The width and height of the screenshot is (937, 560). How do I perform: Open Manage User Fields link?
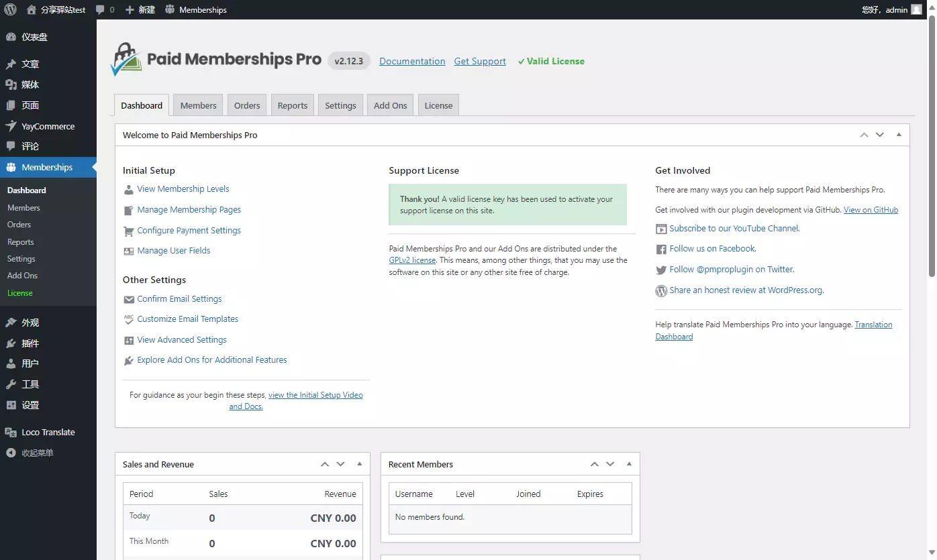(174, 251)
